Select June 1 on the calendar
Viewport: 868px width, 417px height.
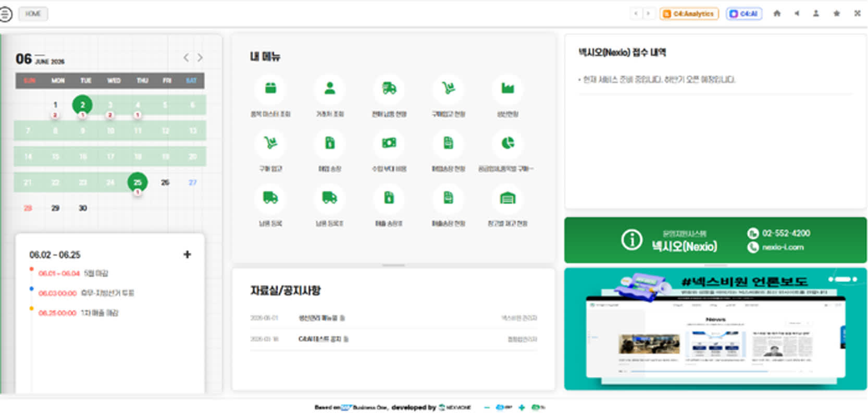(x=55, y=105)
